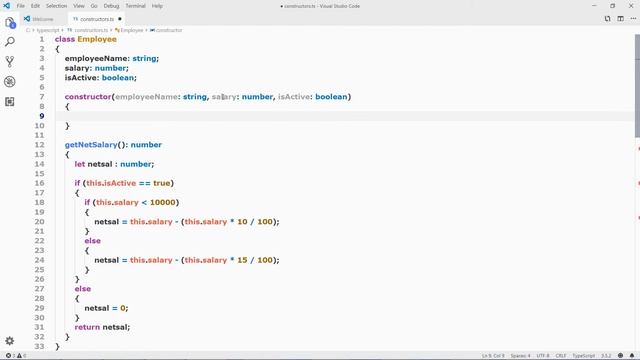The width and height of the screenshot is (640, 360).
Task: Click the Split Editor icon
Action: click(620, 19)
